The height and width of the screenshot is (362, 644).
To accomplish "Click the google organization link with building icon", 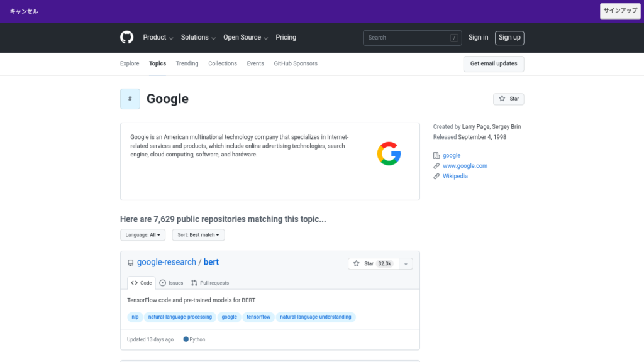I will coord(452,156).
